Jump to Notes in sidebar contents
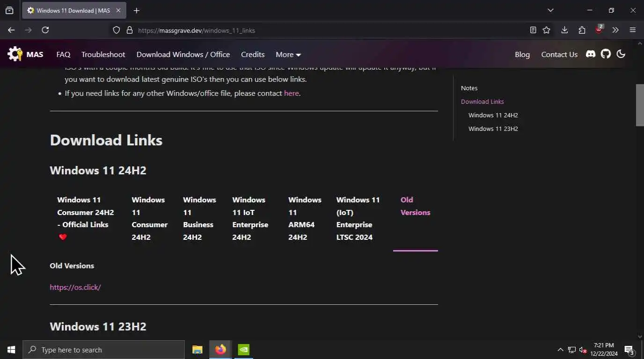644x359 pixels. point(469,88)
